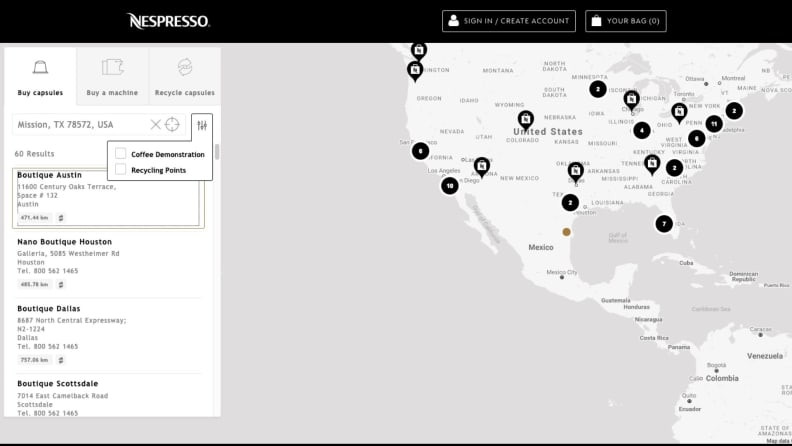
Task: Select the topmost boutique pin above Washington
Action: click(x=418, y=51)
